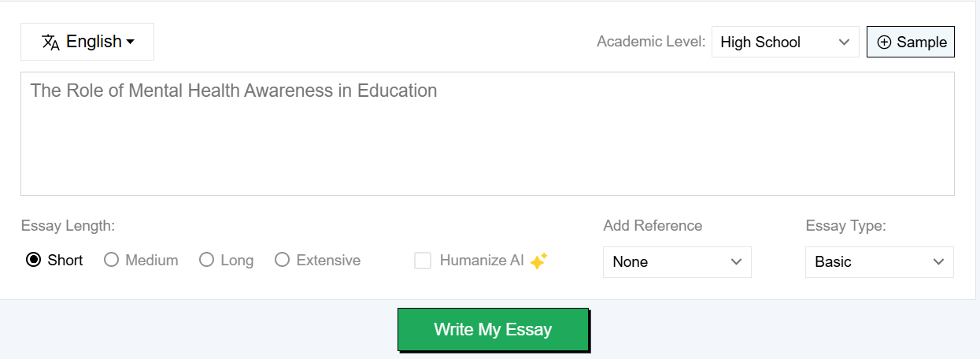Click the plus circle icon in Sample
This screenshot has height=359, width=980.
coord(884,43)
